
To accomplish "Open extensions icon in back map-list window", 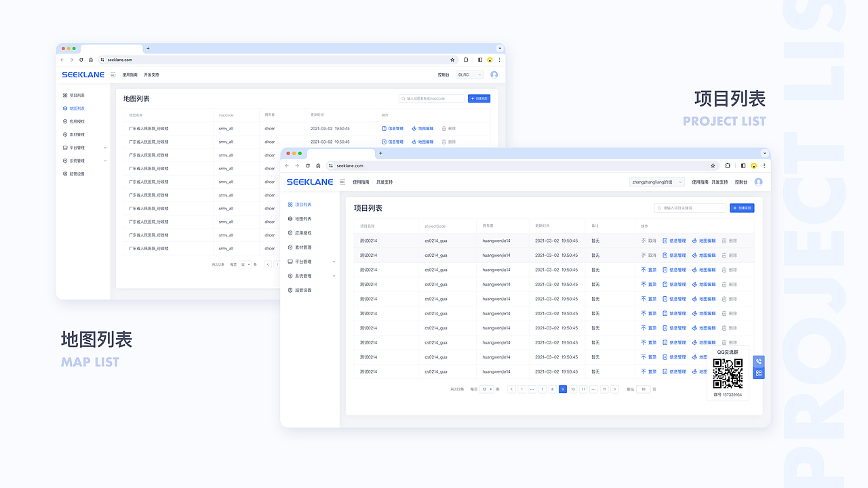I will coord(467,60).
